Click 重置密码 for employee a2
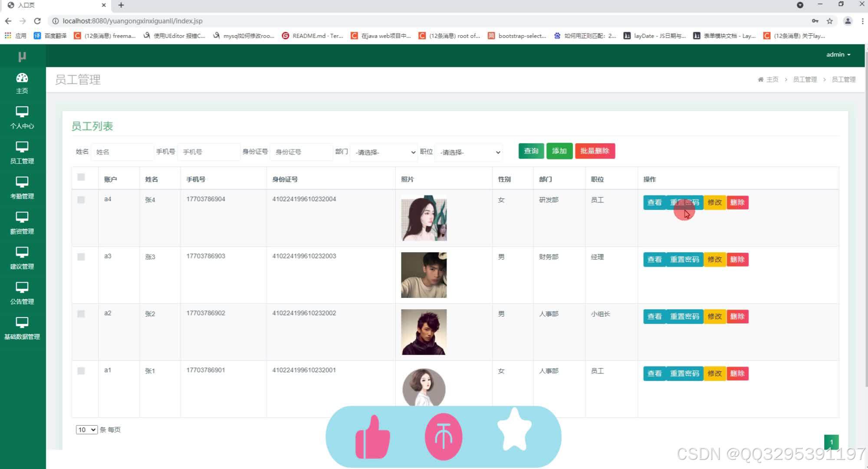868x469 pixels. click(x=684, y=317)
